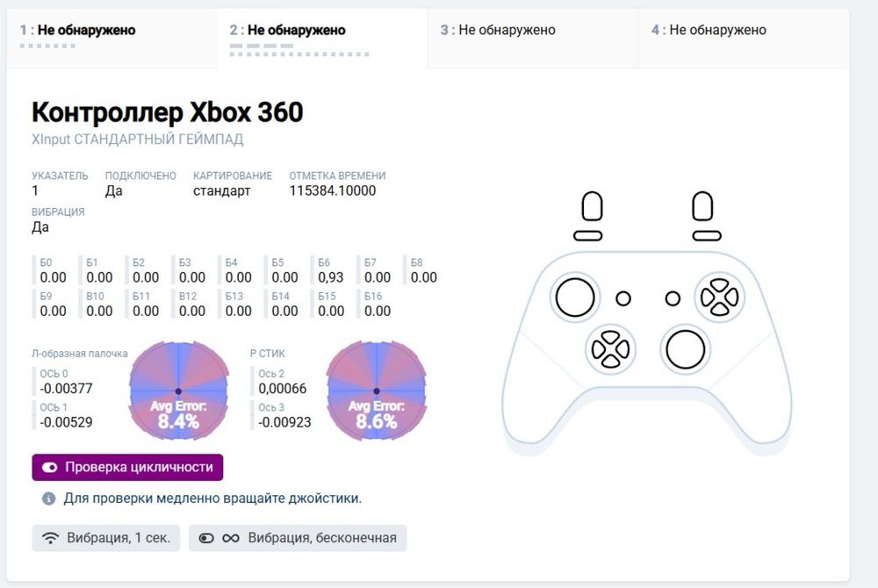Viewport: 878px width, 588px height.
Task: Click the Б13 button value
Action: tap(238, 311)
